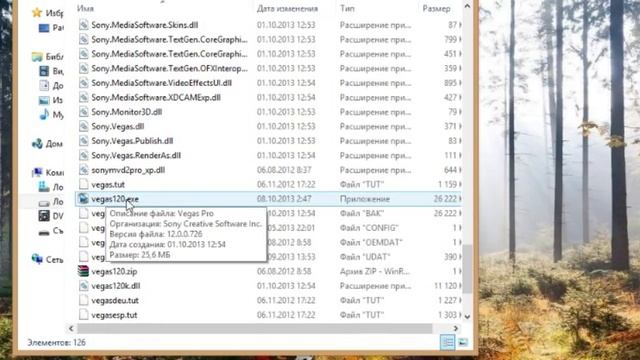Click the Sony.Vegas.Publish.dll file icon
The height and width of the screenshot is (360, 640).
click(x=84, y=141)
